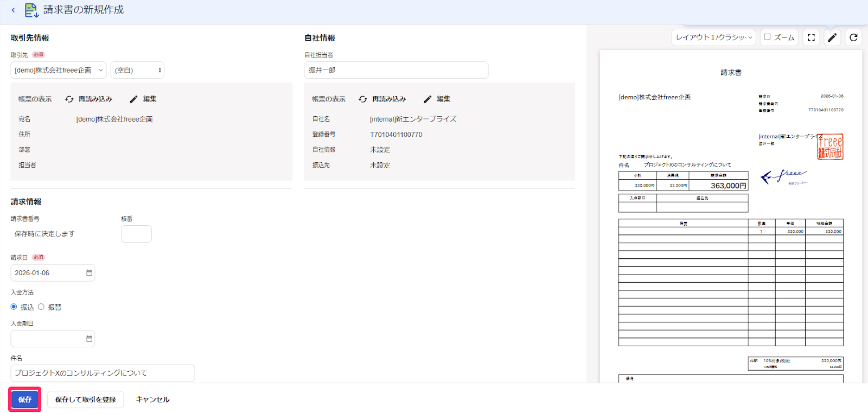Focus the 自社担当者 field with 振井一郎
The image size is (868, 413).
[396, 70]
